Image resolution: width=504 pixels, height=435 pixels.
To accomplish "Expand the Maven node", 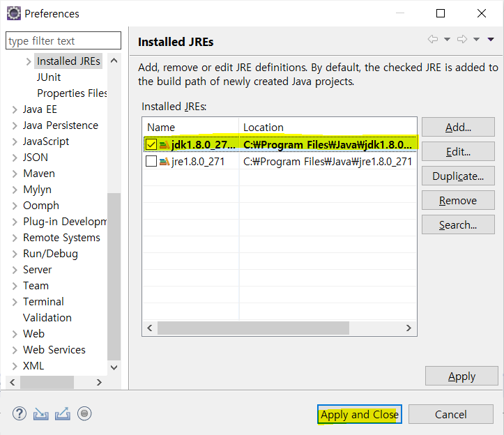I will click(15, 174).
